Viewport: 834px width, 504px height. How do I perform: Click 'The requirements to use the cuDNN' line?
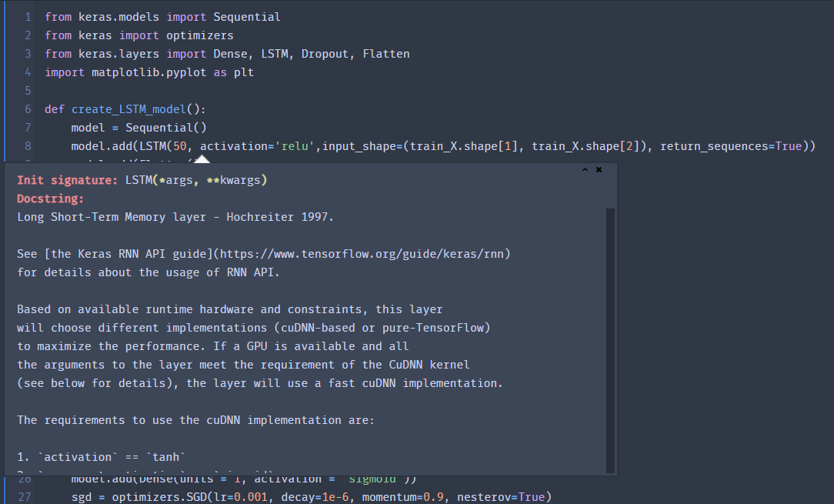click(x=195, y=420)
